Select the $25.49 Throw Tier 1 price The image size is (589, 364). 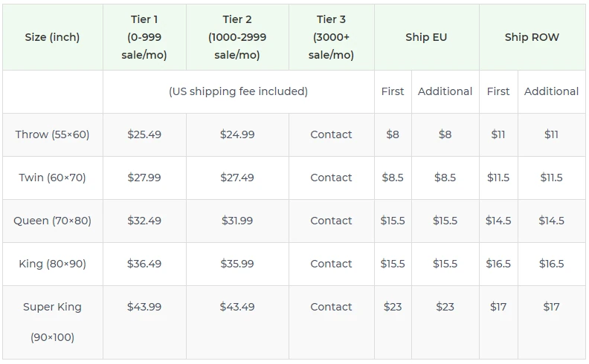click(x=144, y=134)
